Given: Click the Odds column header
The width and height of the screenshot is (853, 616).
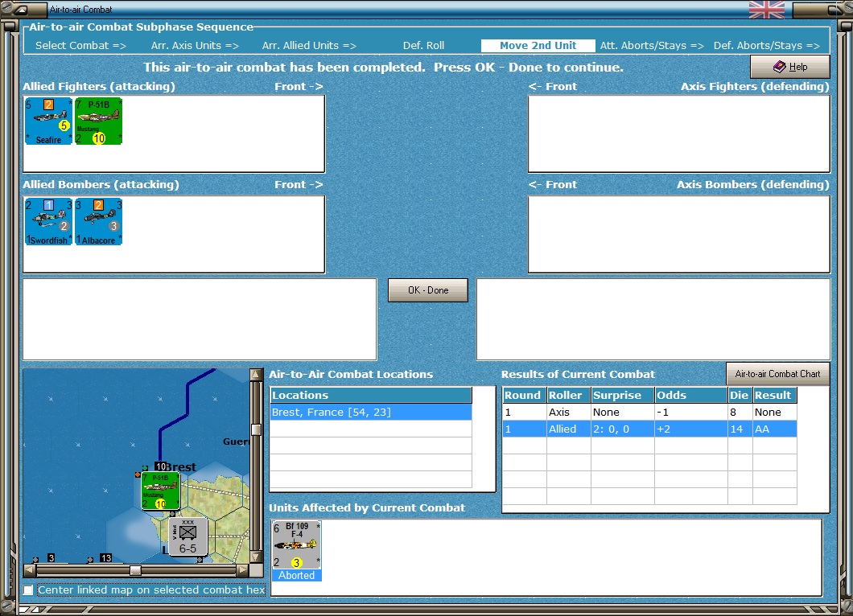Looking at the screenshot, I should [x=691, y=396].
